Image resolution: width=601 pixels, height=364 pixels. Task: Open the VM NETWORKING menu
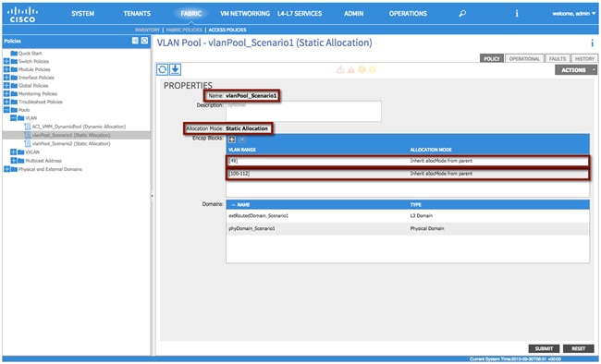pos(245,14)
